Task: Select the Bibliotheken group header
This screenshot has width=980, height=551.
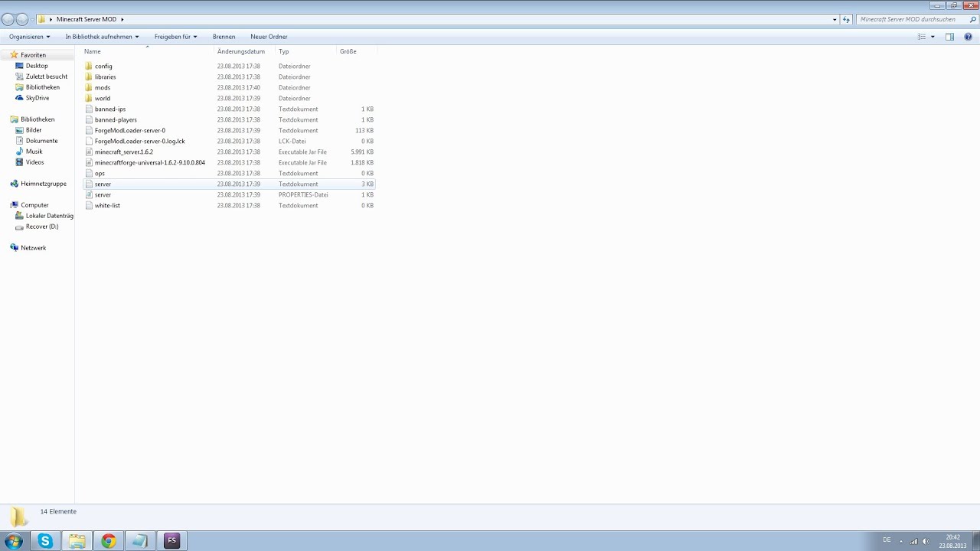Action: point(38,119)
